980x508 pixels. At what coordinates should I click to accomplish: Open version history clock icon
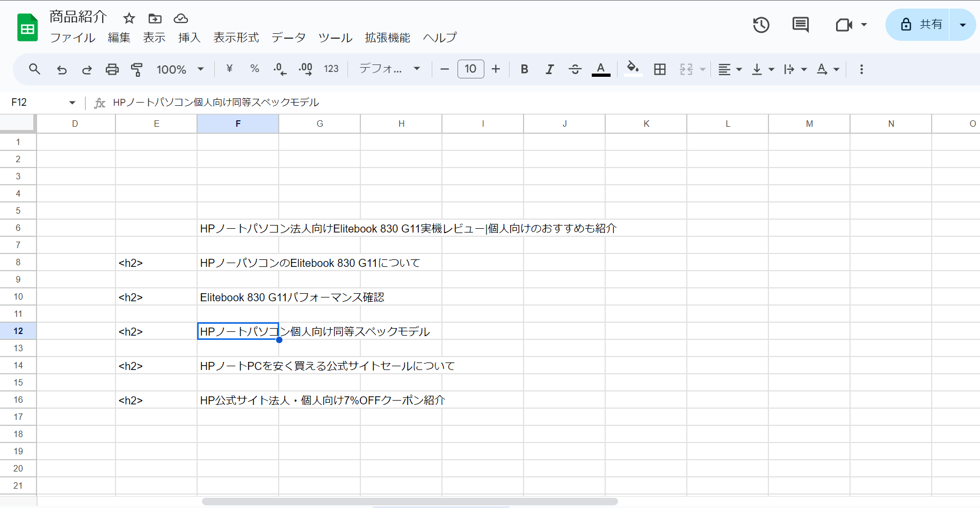(x=761, y=25)
